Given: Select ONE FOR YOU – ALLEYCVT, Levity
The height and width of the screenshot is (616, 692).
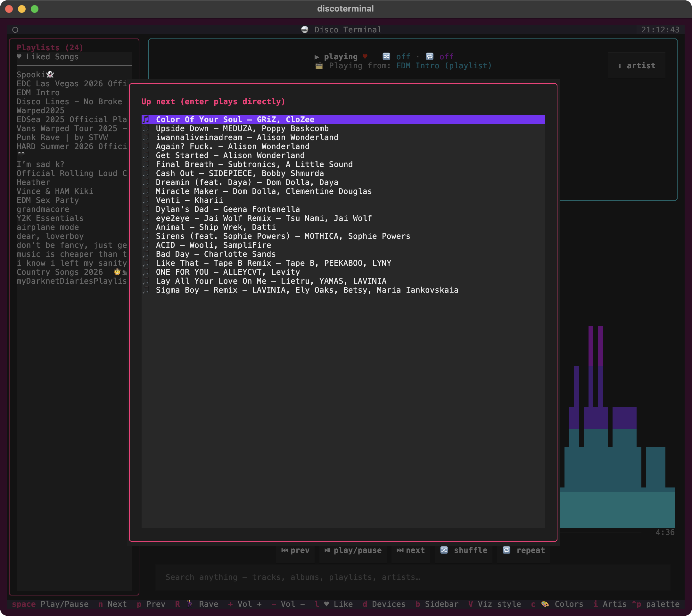Looking at the screenshot, I should [x=343, y=272].
